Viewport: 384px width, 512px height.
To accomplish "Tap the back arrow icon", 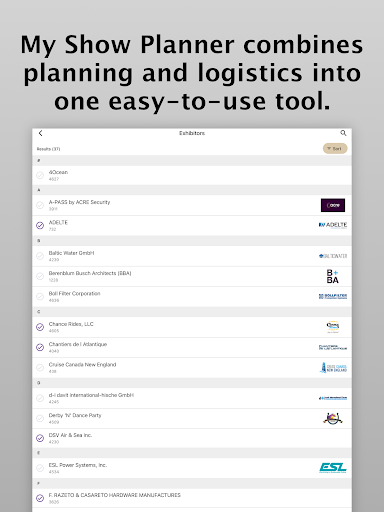I will (40, 133).
